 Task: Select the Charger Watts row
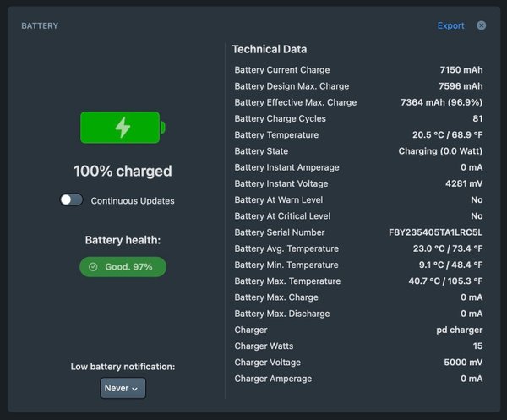point(358,346)
